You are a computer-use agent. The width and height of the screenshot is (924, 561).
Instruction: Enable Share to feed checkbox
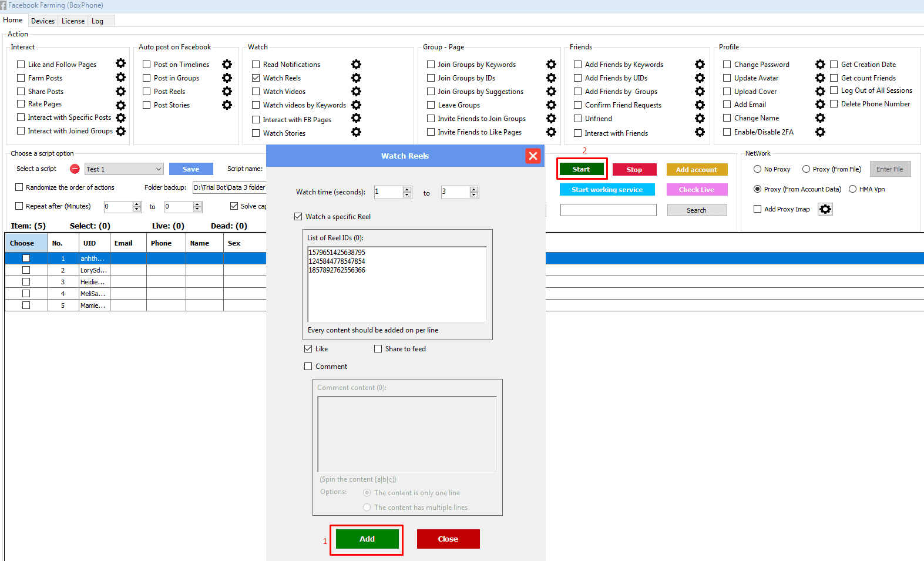point(378,348)
